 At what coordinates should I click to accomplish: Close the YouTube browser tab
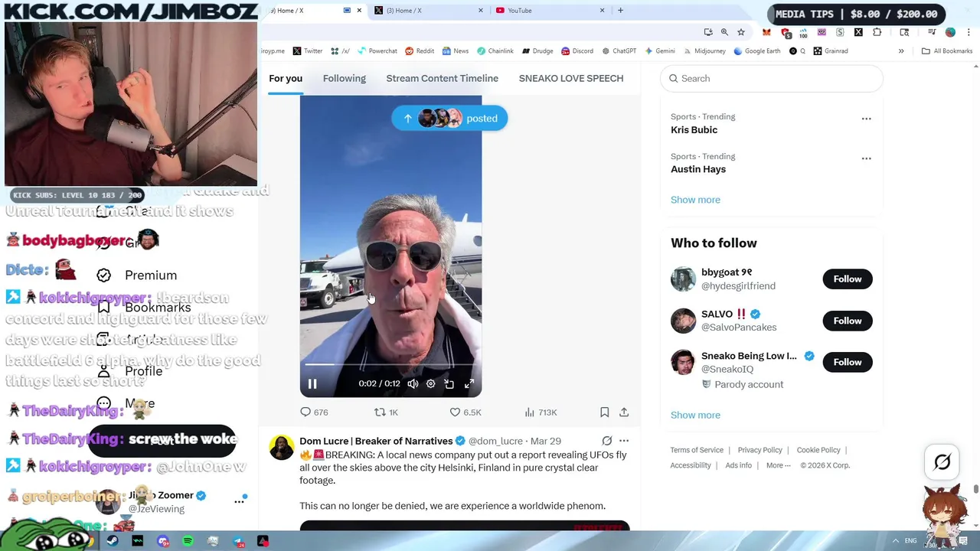pos(602,11)
